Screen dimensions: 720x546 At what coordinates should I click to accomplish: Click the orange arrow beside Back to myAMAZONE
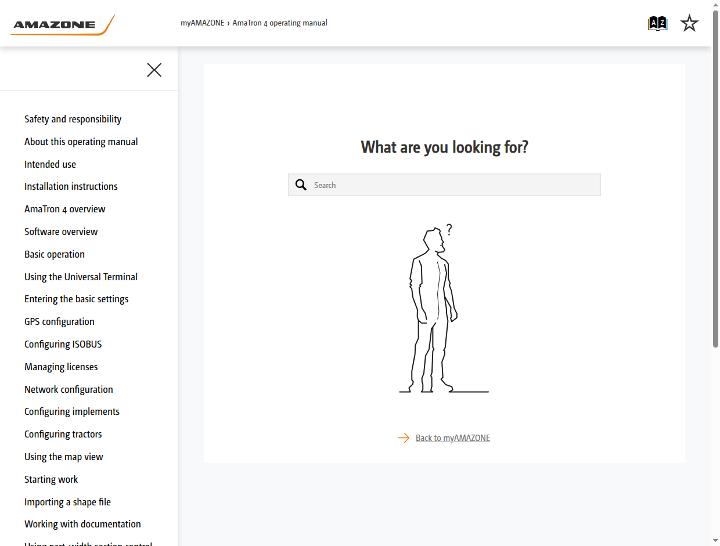coord(403,438)
